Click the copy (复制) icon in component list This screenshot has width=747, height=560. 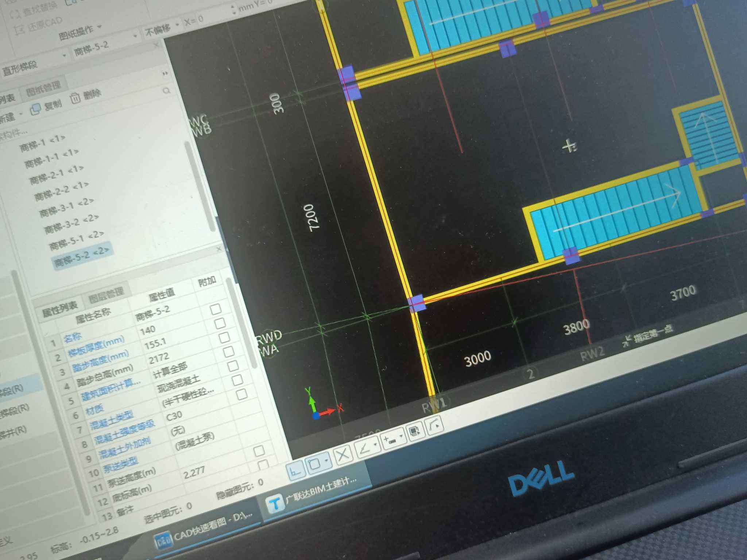[35, 109]
